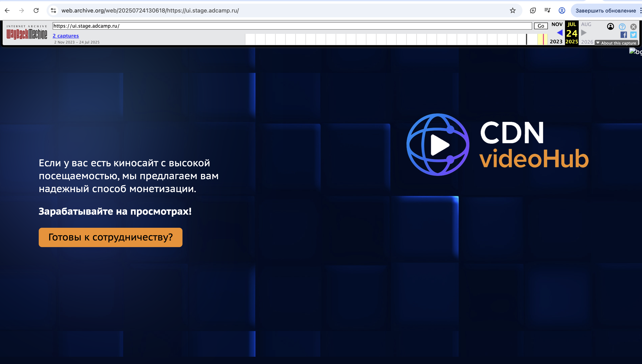
Task: Click Готовы к сотрудничеству? button
Action: coord(110,237)
